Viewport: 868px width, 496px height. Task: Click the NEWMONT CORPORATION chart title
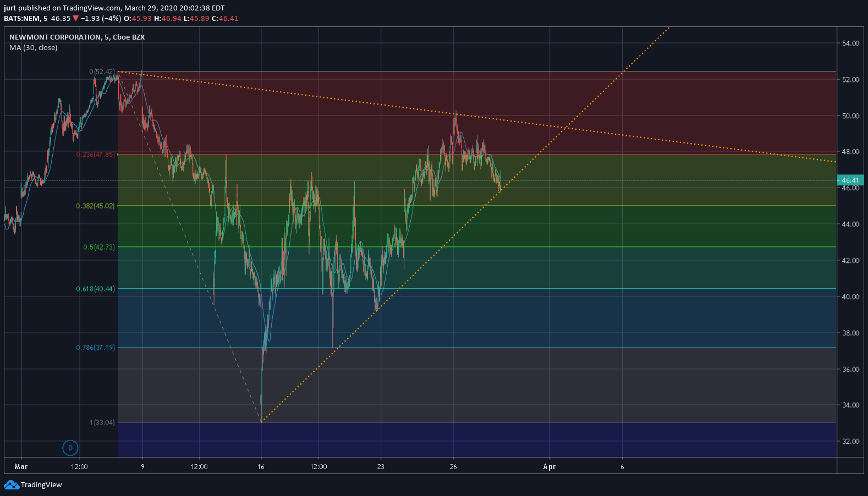(x=77, y=37)
